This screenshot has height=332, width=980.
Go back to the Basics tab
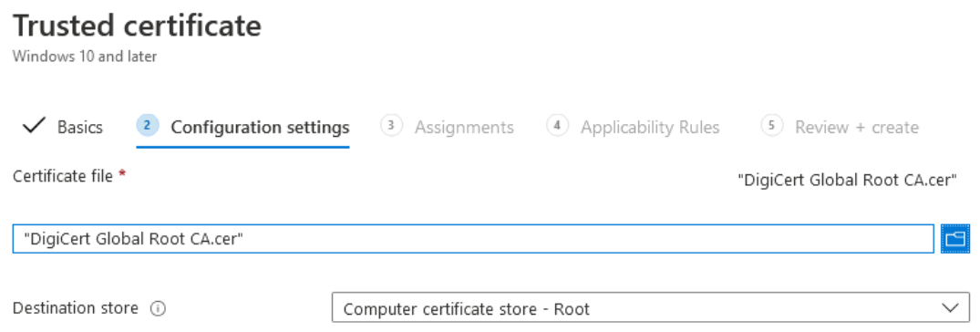coord(80,128)
